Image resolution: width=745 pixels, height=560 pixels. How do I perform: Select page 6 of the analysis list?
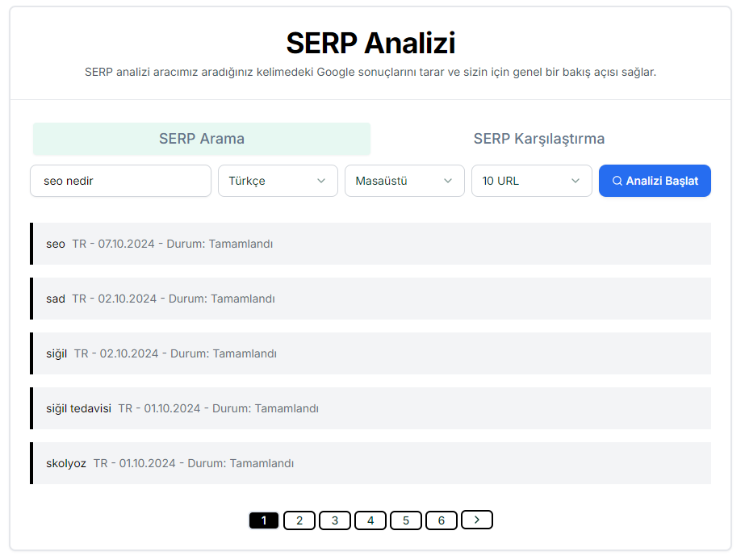point(442,520)
